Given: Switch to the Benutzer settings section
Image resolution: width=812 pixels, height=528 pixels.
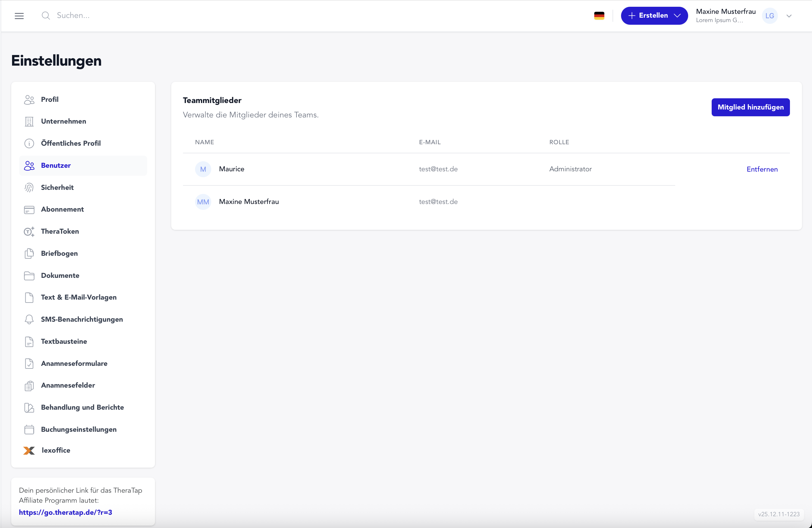Looking at the screenshot, I should (56, 165).
